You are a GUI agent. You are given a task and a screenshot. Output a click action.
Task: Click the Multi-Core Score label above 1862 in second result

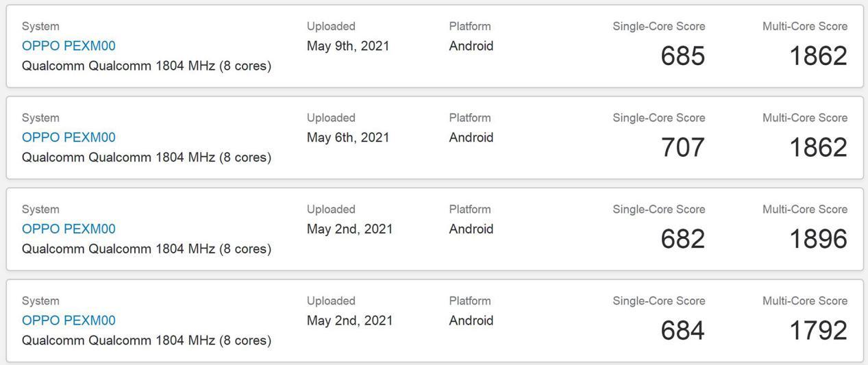pos(804,118)
